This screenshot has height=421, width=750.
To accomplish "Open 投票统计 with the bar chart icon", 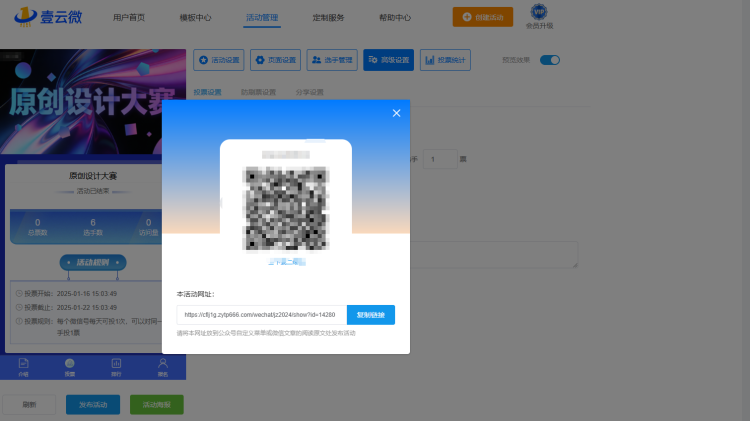I will click(445, 60).
